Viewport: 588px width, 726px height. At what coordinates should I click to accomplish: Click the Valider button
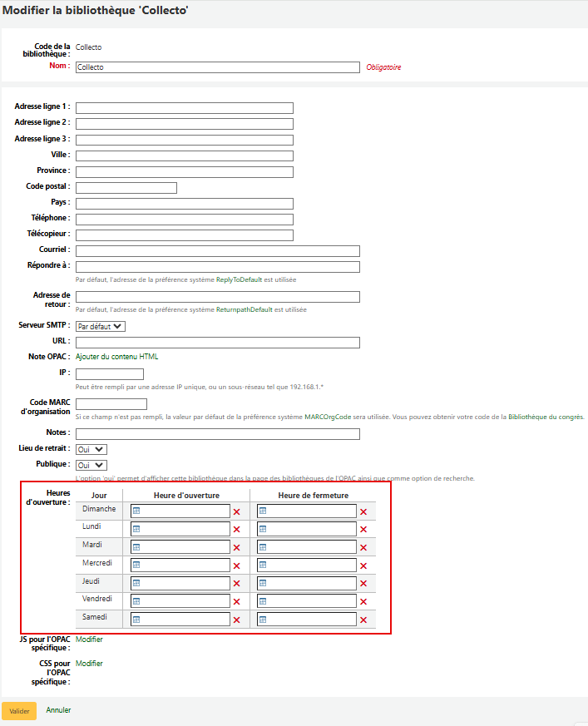19,711
